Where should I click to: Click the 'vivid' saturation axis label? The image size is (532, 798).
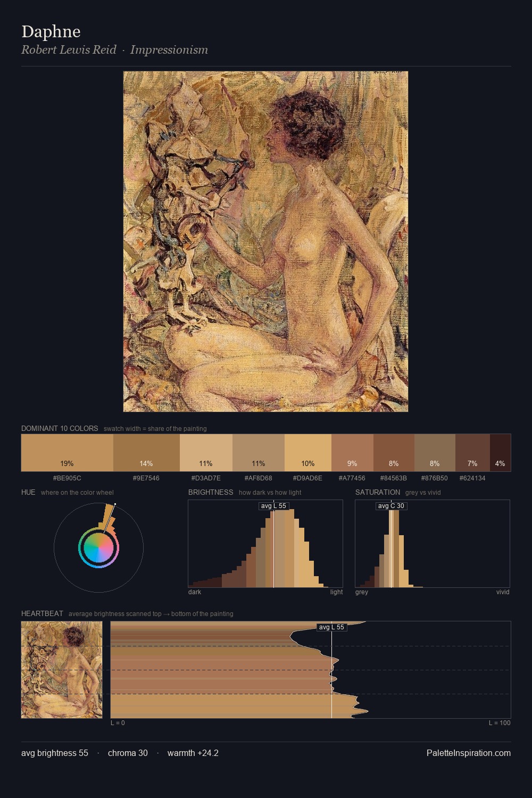pyautogui.click(x=503, y=592)
